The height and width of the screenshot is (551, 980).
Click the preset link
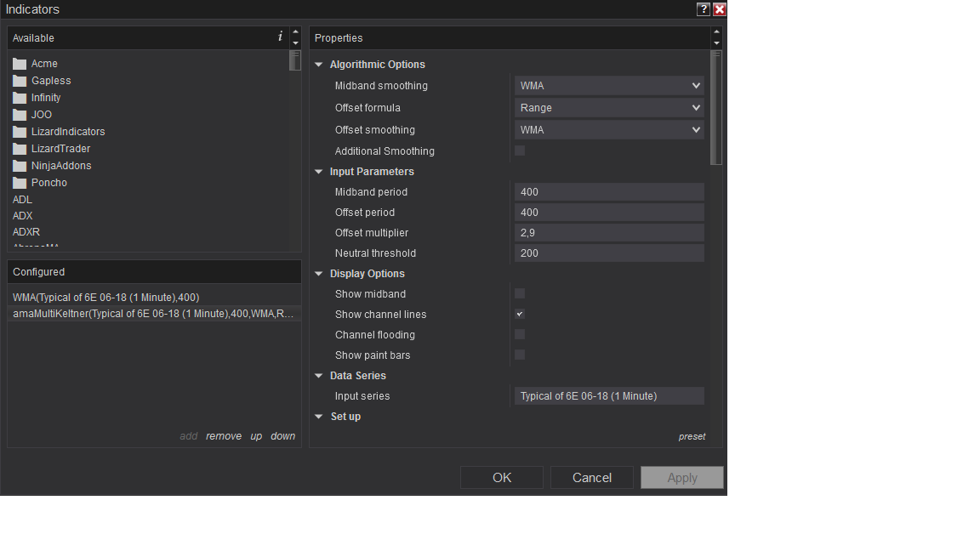pos(692,437)
